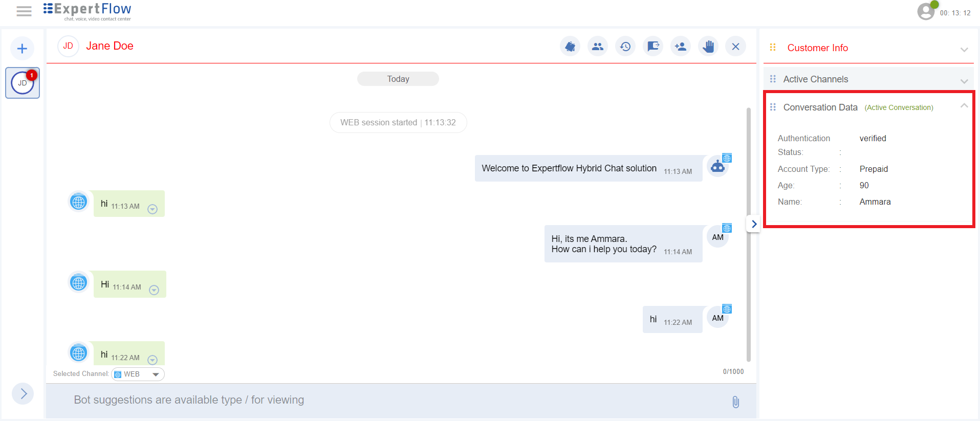Expand left sidebar with bottom arrow
Image resolution: width=980 pixels, height=421 pixels.
click(x=23, y=393)
